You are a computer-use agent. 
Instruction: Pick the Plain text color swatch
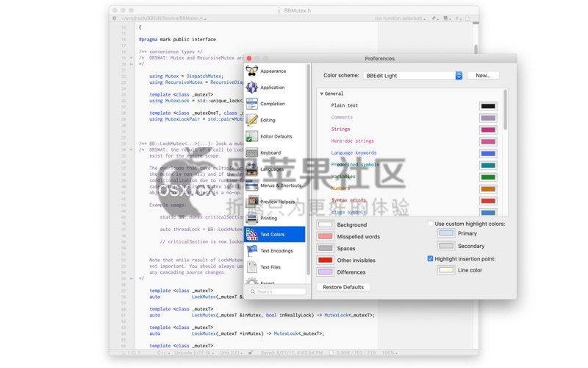pyautogui.click(x=488, y=106)
